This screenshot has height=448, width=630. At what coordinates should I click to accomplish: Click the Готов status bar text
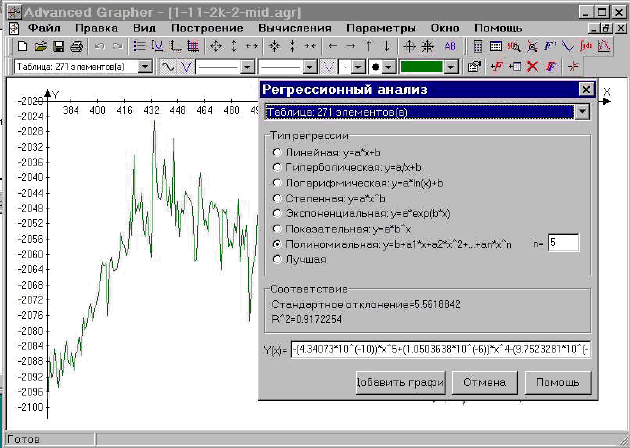point(24,439)
